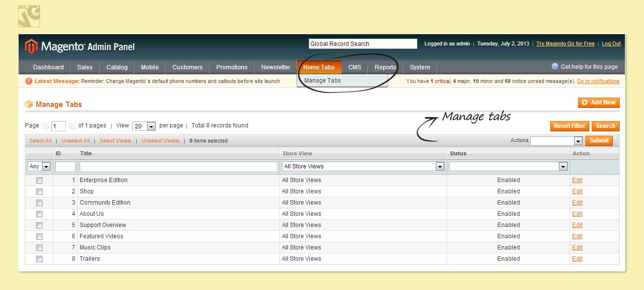Click the red Latest Message alert icon

pyautogui.click(x=29, y=81)
